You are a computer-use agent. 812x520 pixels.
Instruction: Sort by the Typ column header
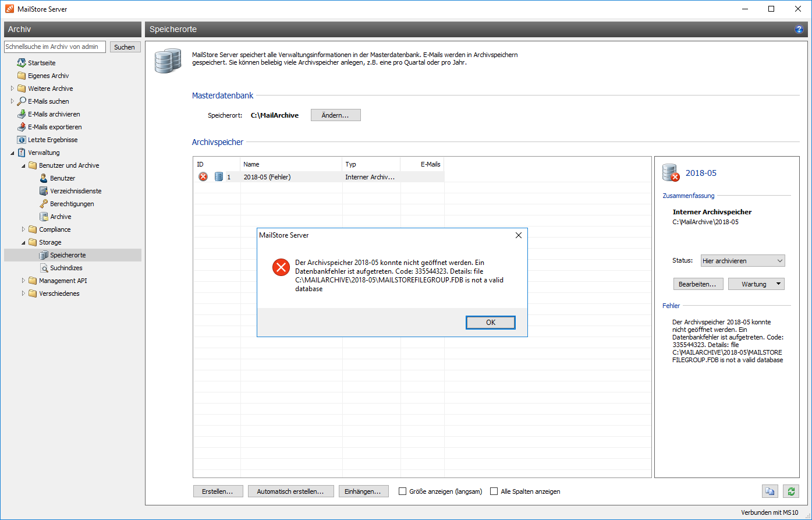(x=371, y=164)
